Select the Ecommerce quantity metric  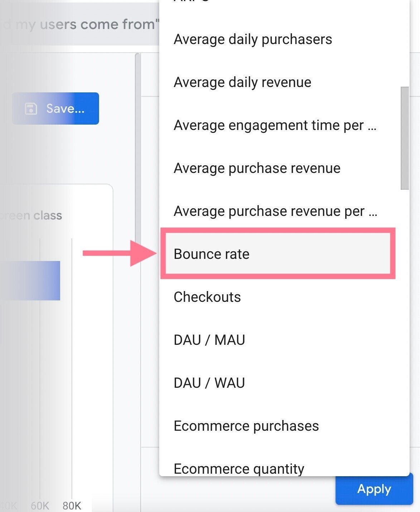pos(238,468)
